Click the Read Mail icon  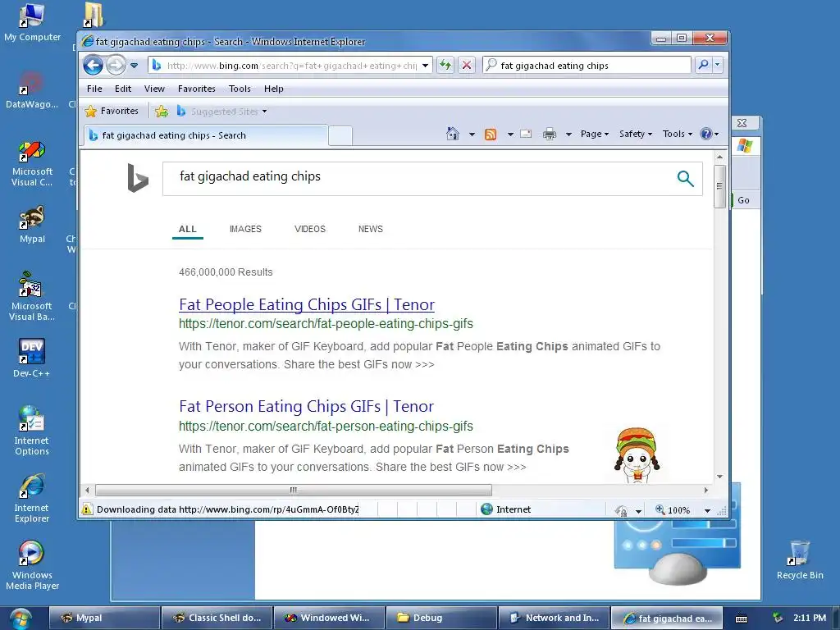coord(526,134)
